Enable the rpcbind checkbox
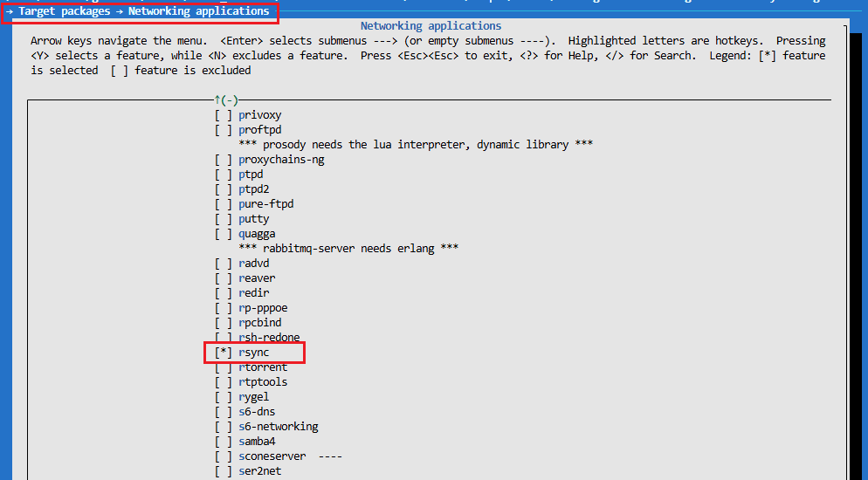 click(224, 323)
